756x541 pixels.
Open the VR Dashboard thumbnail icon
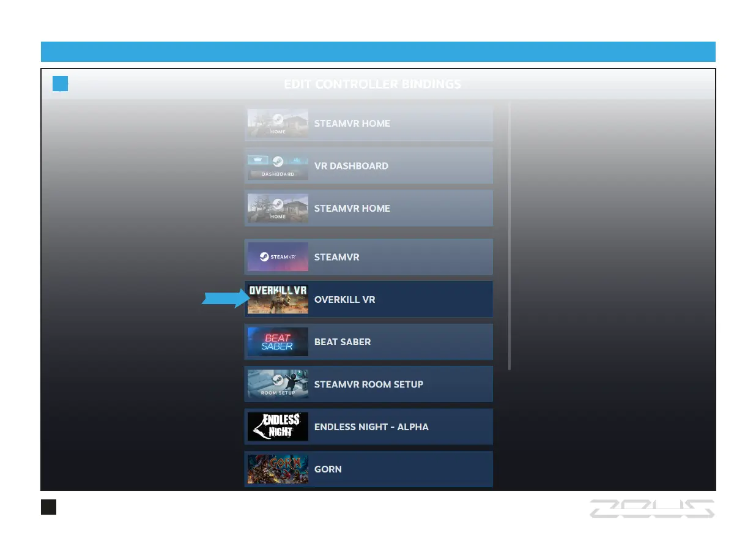pyautogui.click(x=278, y=166)
